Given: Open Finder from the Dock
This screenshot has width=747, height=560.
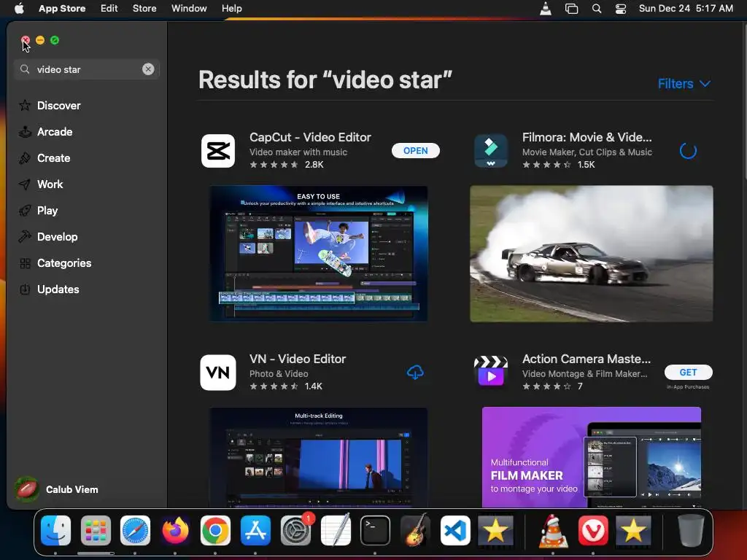Looking at the screenshot, I should coord(55,530).
